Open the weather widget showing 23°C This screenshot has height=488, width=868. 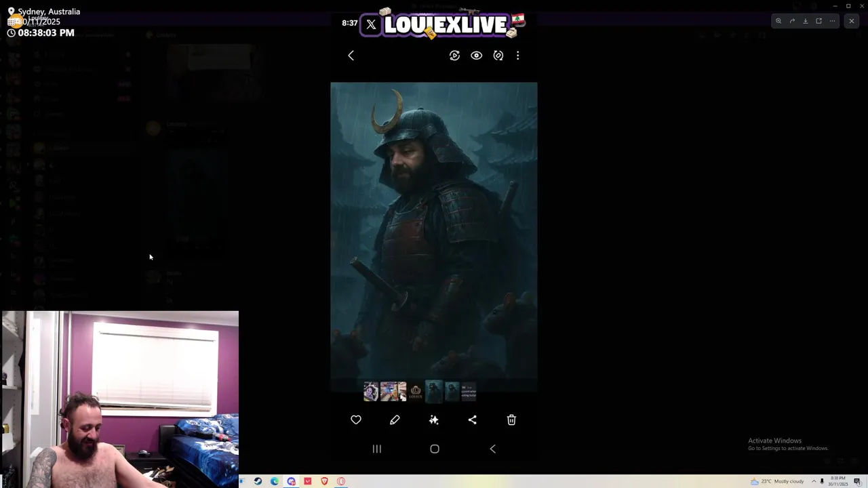777,481
